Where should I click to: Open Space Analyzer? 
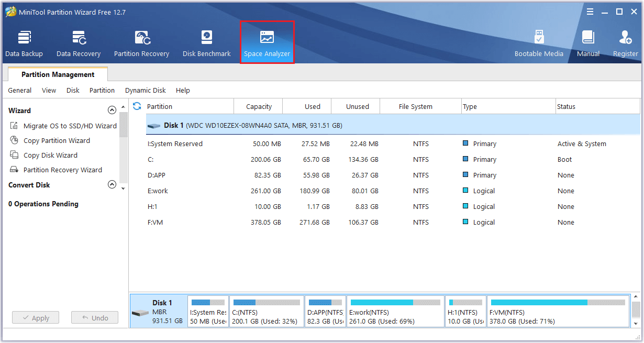(267, 43)
